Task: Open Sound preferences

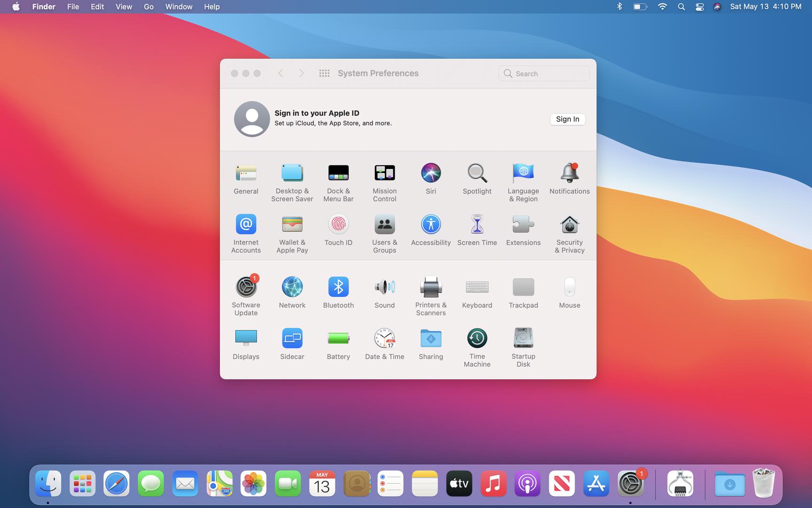Action: (x=384, y=293)
